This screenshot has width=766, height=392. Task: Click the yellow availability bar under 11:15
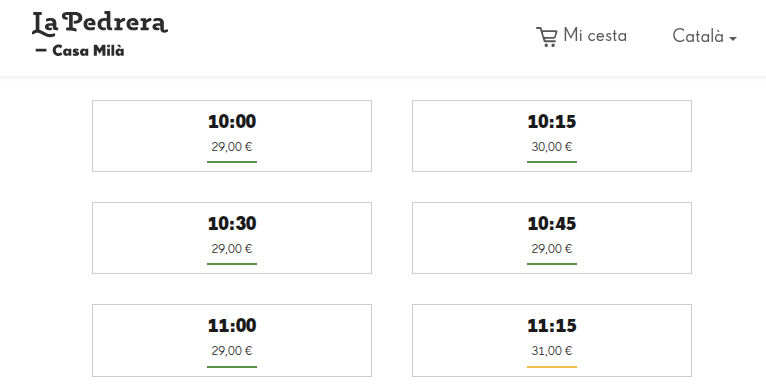552,367
